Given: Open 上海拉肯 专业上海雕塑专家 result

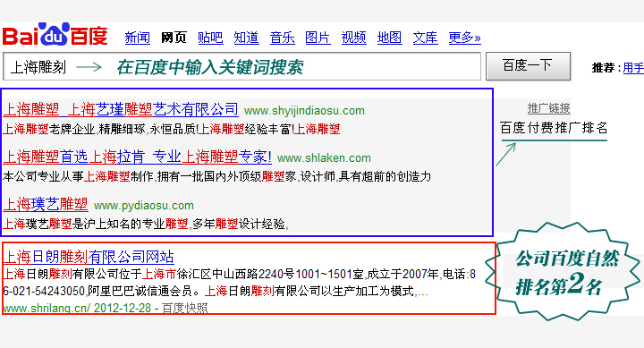Looking at the screenshot, I should pos(137,157).
